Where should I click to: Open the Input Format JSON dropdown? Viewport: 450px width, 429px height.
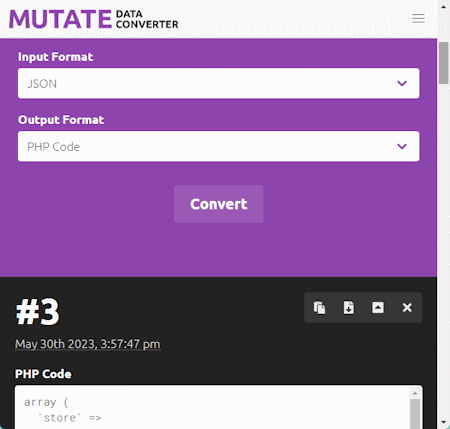219,83
